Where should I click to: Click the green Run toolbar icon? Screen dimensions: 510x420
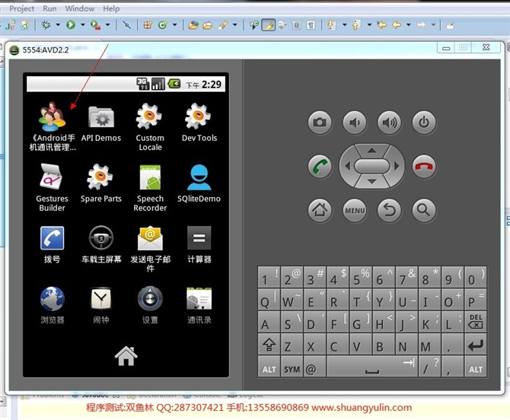coord(71,24)
